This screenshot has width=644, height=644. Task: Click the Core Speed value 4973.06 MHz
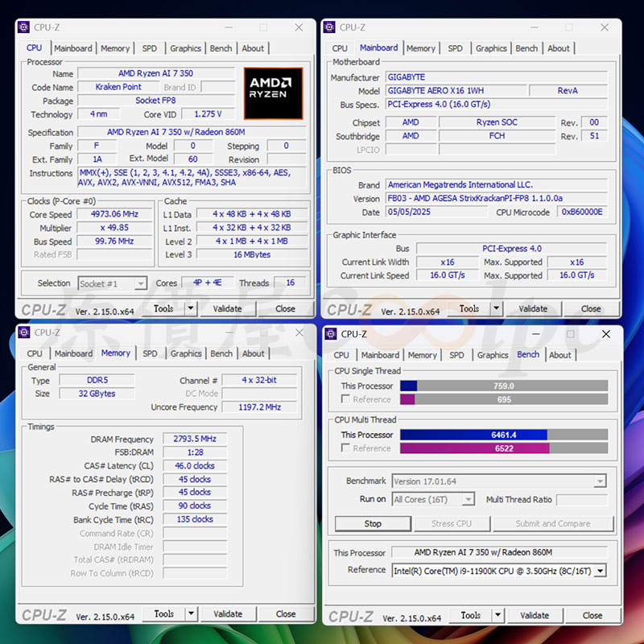[114, 214]
